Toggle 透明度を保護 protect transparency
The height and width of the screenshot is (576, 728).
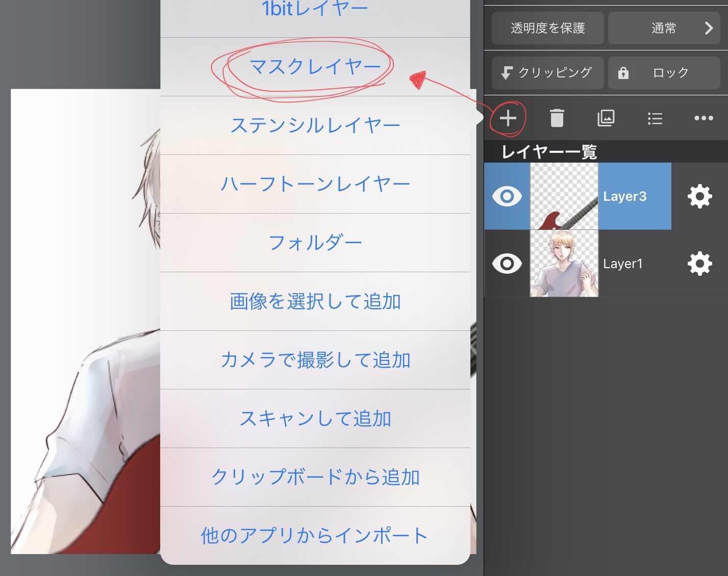[547, 28]
